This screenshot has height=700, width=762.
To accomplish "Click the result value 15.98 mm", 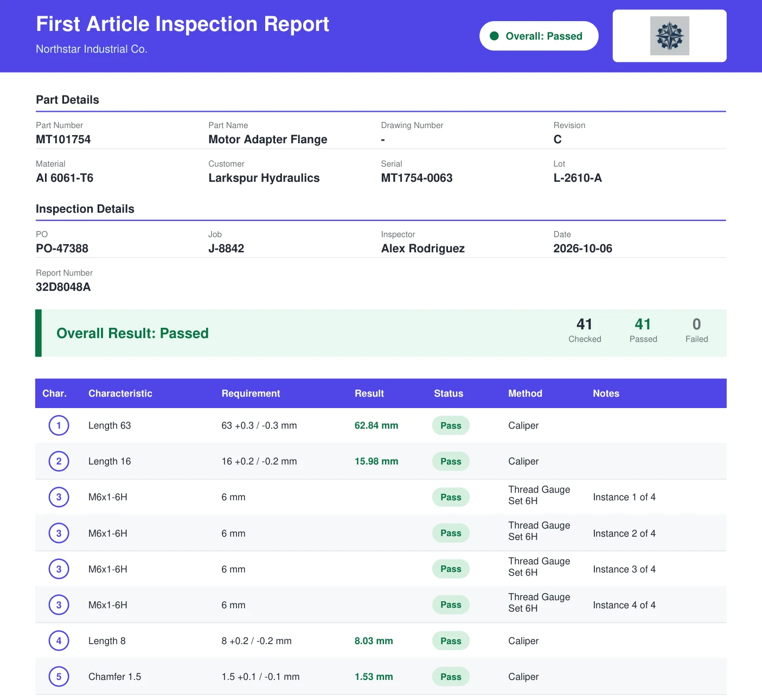I will tap(376, 461).
